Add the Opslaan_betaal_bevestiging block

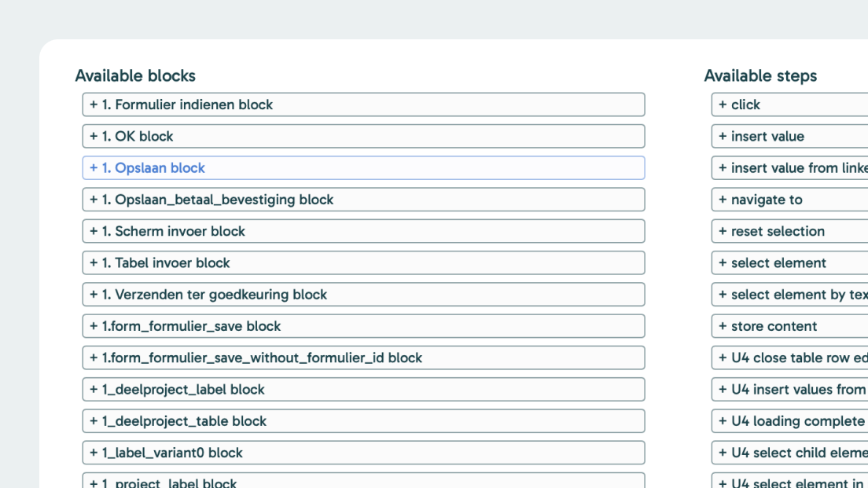tap(363, 200)
